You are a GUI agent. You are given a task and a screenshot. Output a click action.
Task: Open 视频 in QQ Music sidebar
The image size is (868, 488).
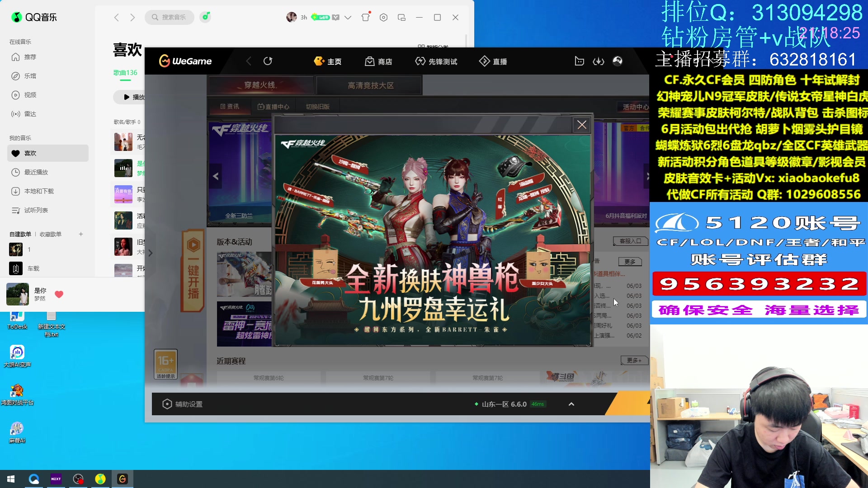point(48,95)
